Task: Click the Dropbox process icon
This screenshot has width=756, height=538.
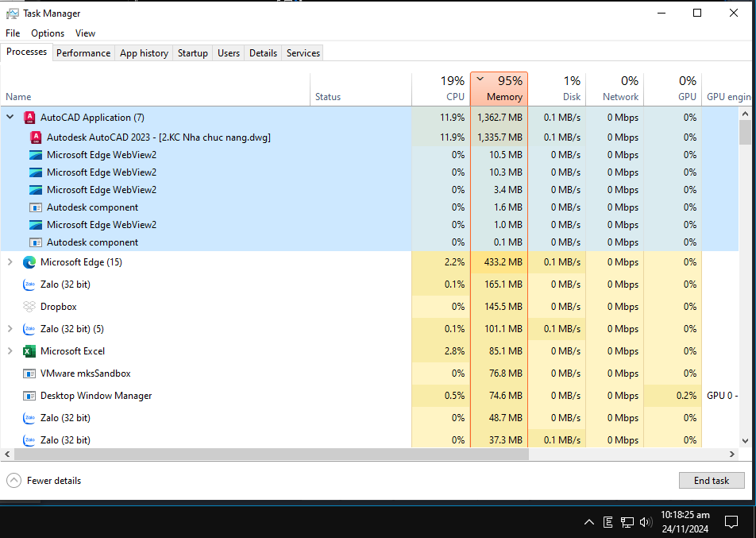Action: [29, 307]
